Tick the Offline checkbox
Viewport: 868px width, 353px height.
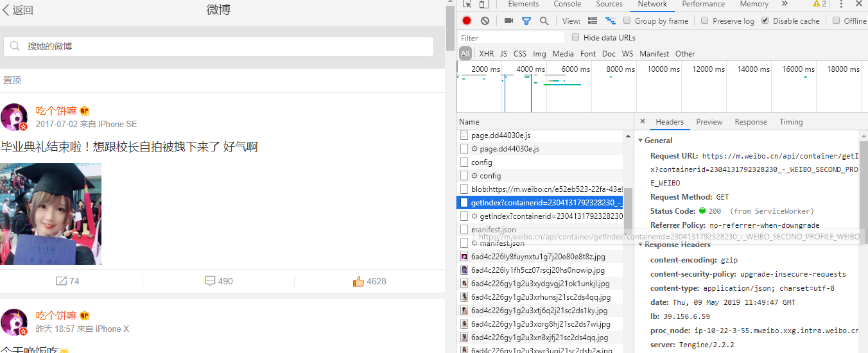pyautogui.click(x=837, y=21)
